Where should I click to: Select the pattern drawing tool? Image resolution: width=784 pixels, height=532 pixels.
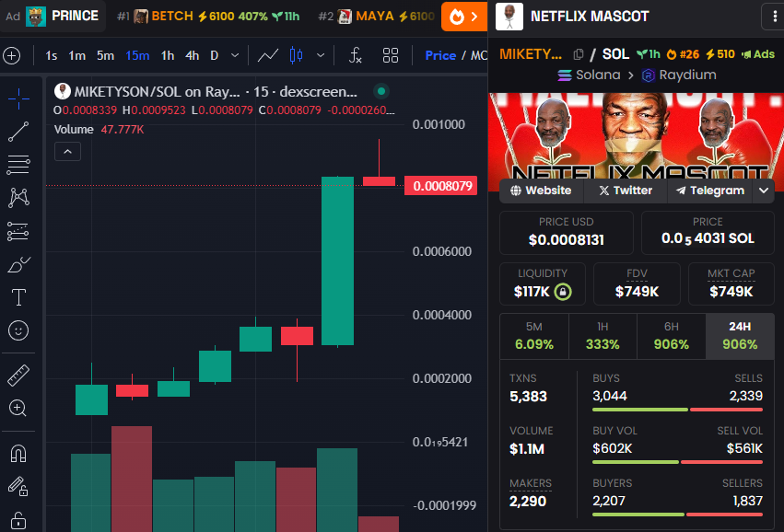coord(18,198)
